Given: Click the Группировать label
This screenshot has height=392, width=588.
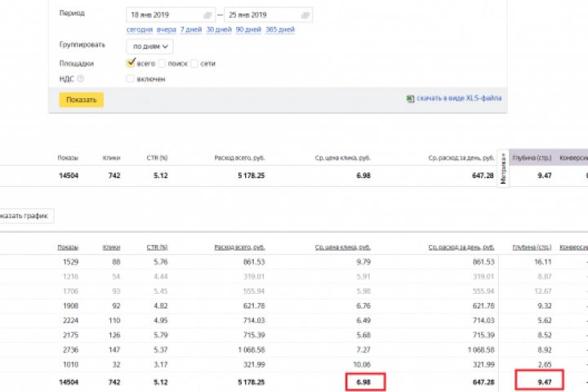Looking at the screenshot, I should click(82, 45).
